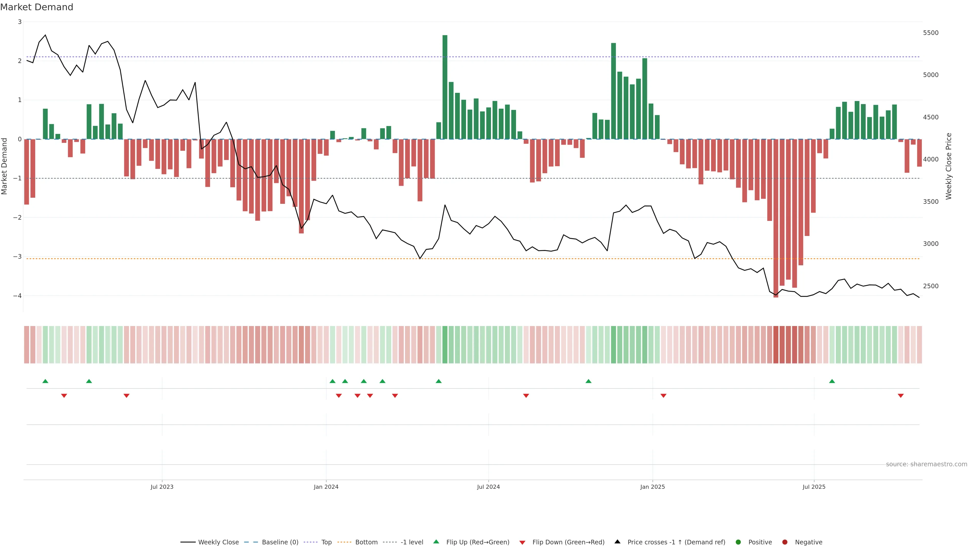Viewport: 980px width, 551px height.
Task: Toggle the Baseline (0) legend entry
Action: [x=280, y=542]
